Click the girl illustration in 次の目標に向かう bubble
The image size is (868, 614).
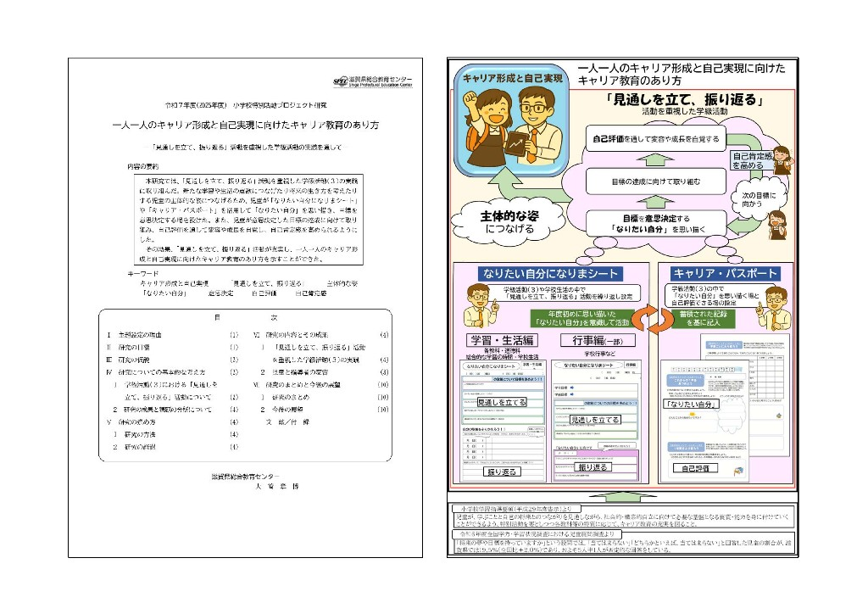click(778, 222)
